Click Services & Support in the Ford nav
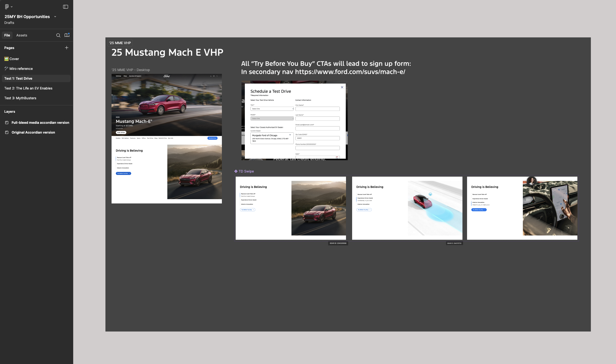Viewport: 616px width, 364px height. [x=135, y=76]
